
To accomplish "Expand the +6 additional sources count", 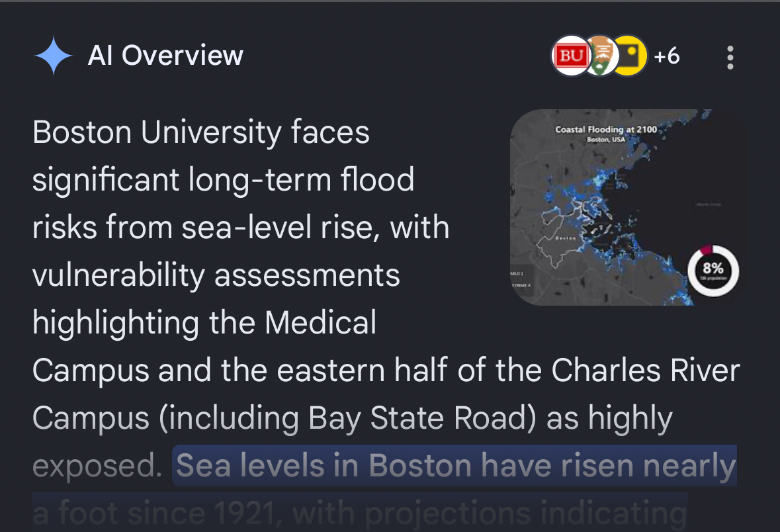I will 667,56.
